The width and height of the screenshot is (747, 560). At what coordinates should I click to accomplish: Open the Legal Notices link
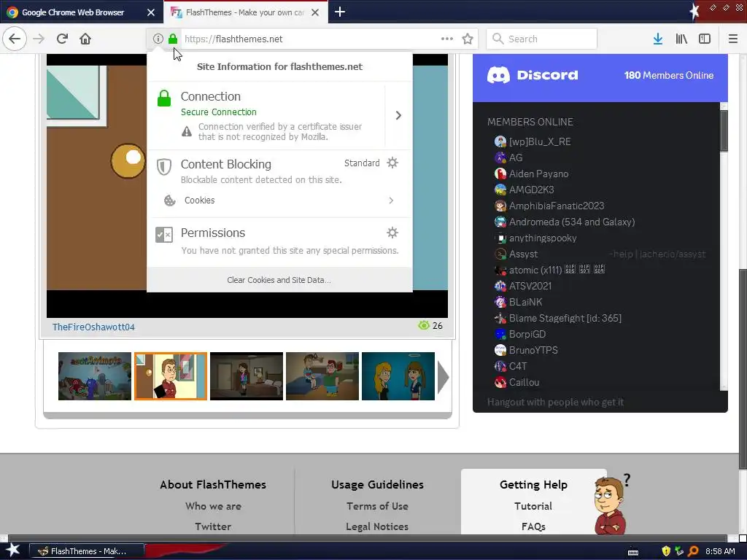[377, 526]
